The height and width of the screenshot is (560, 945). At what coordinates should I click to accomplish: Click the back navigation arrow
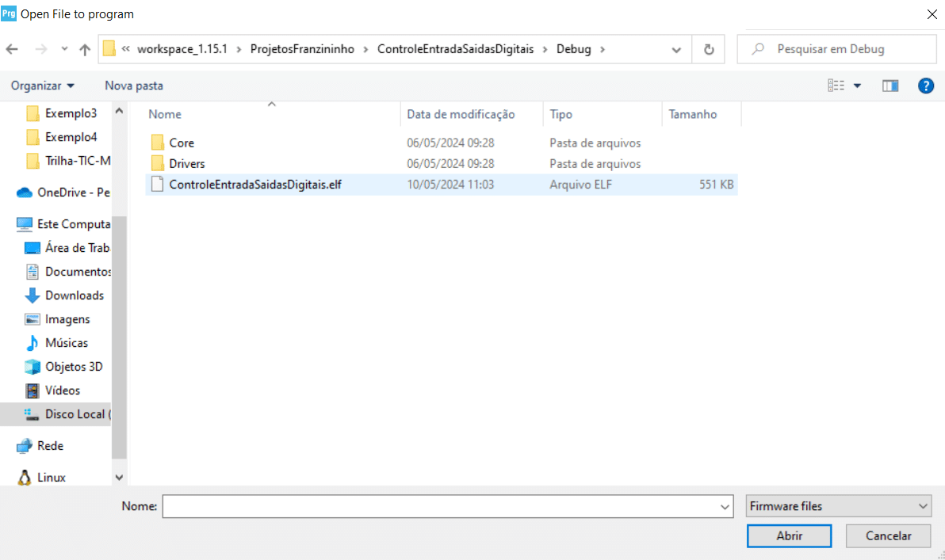tap(12, 48)
